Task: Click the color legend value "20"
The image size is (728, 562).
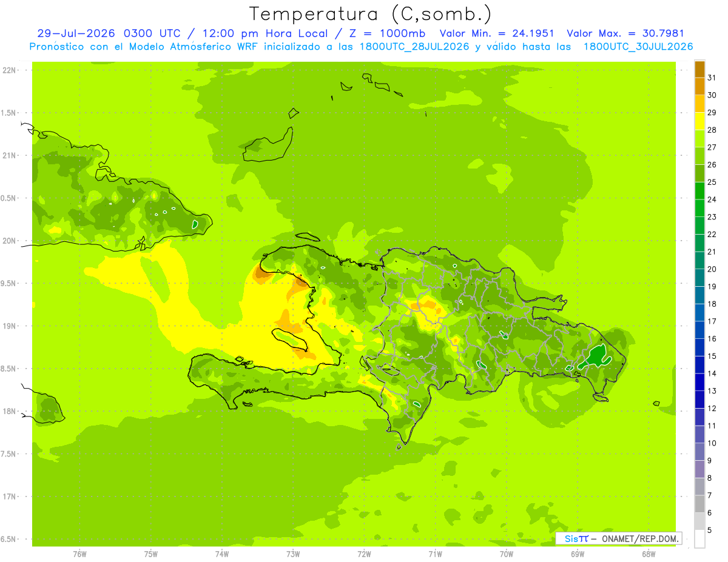Action: point(712,269)
